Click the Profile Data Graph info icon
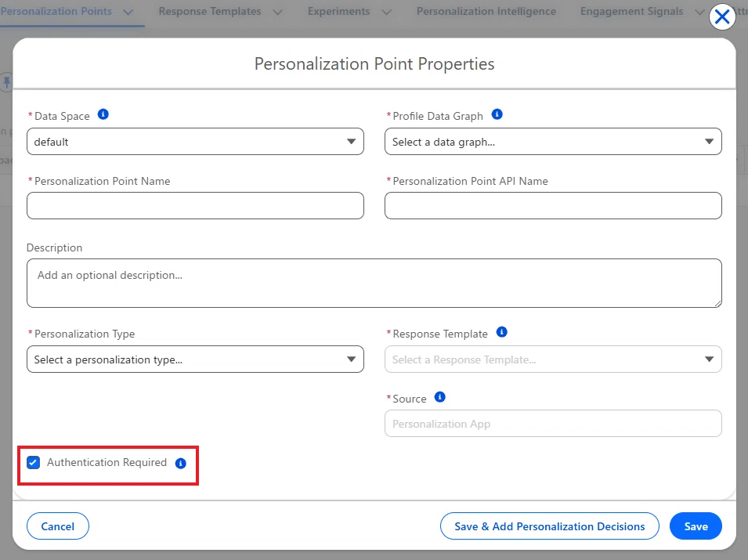This screenshot has width=748, height=560. tap(497, 114)
